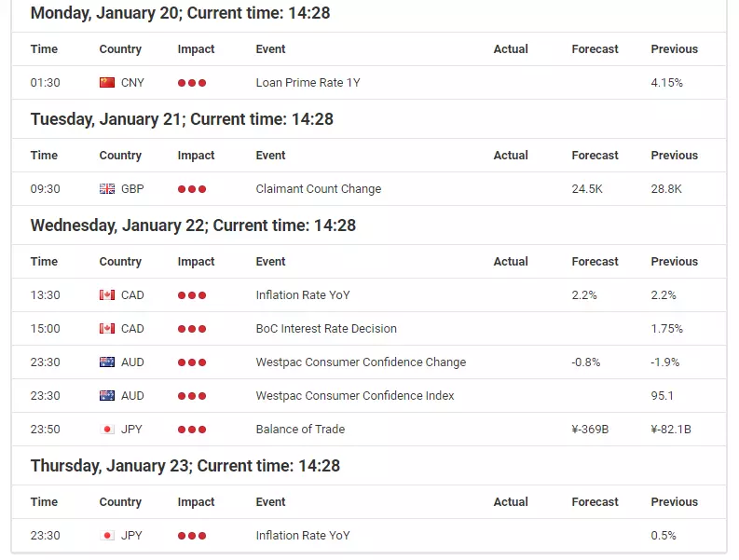Image resolution: width=739 pixels, height=560 pixels.
Task: Select the Canada flag on Inflation Rate row
Action: pos(107,295)
